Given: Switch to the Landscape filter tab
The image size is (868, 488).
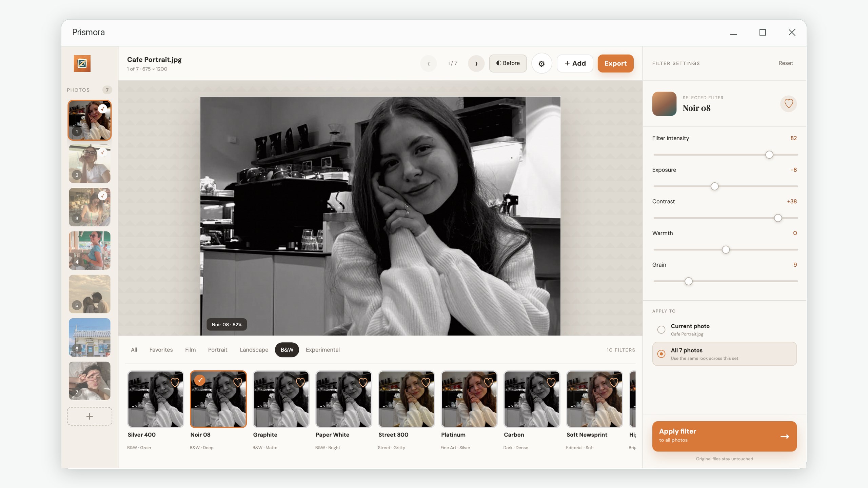Looking at the screenshot, I should tap(254, 350).
